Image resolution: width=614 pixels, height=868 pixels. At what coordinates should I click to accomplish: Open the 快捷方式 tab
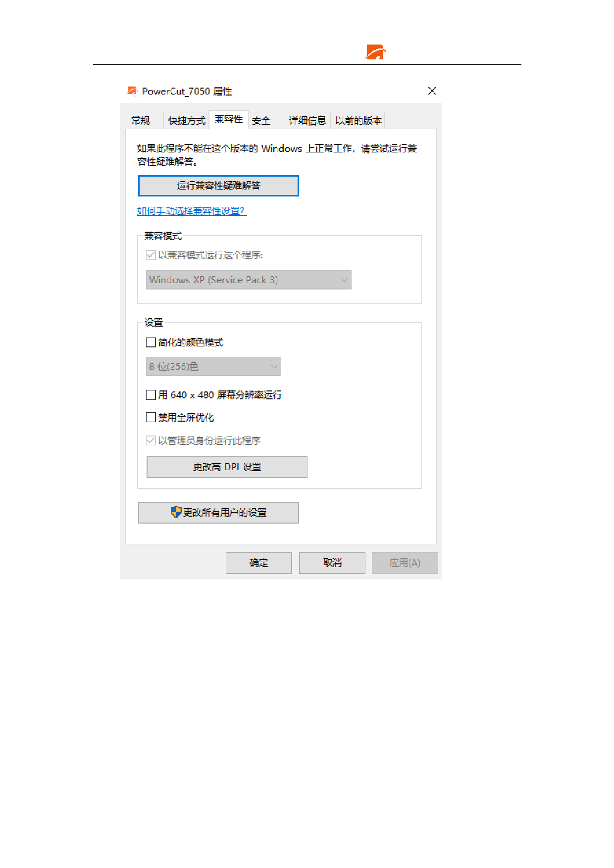click(187, 120)
